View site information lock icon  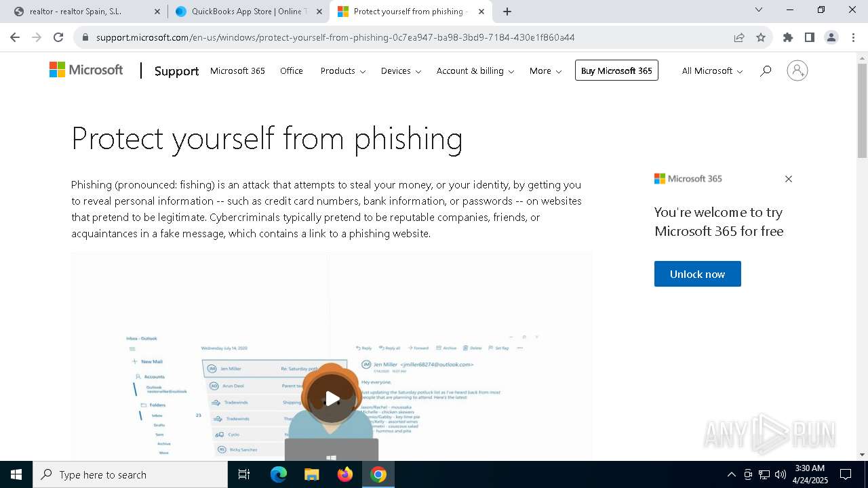(85, 37)
